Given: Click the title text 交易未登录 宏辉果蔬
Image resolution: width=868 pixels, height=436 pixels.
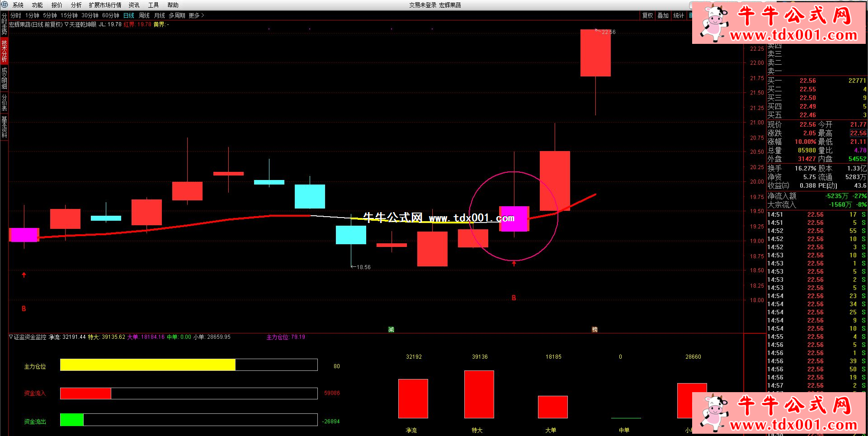Looking at the screenshot, I should click(x=435, y=5).
